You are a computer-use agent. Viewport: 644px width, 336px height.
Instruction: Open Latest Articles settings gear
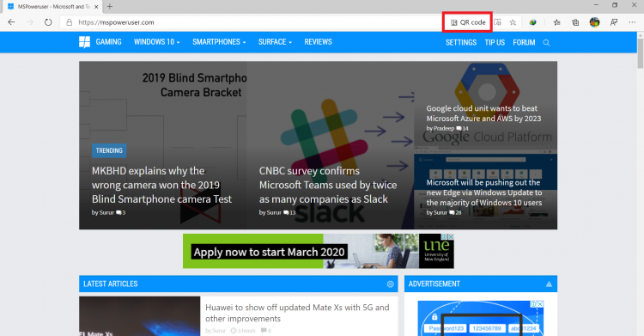click(390, 284)
